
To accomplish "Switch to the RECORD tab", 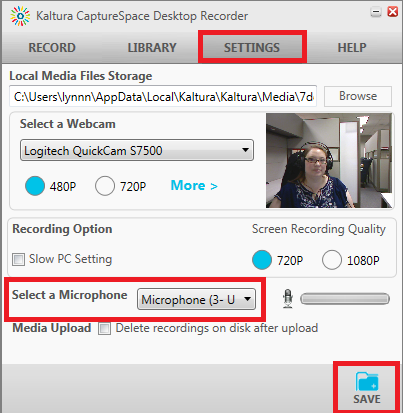I will point(52,48).
